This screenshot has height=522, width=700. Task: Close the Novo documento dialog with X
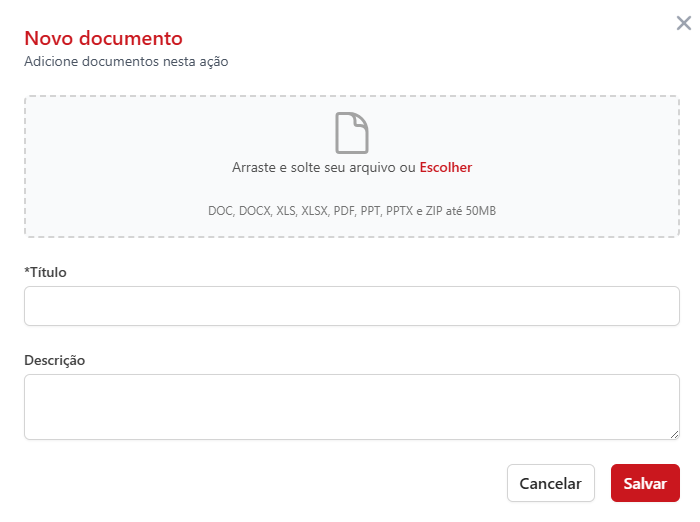(x=684, y=23)
